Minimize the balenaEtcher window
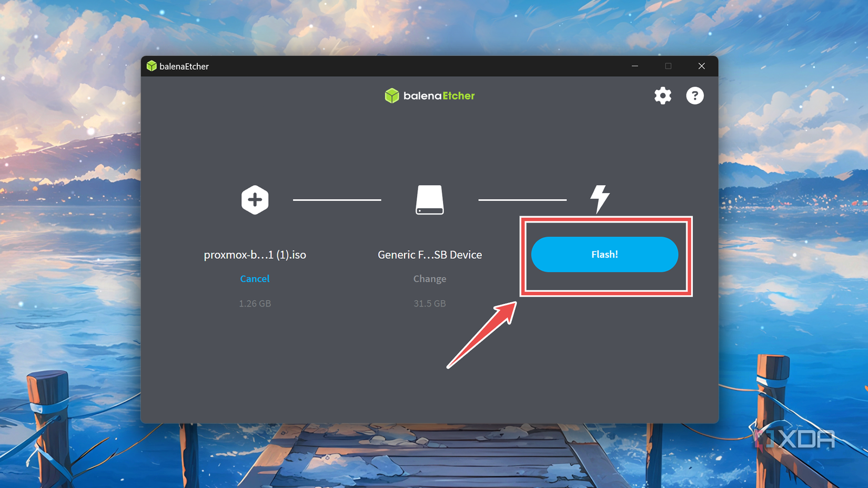Viewport: 868px width, 488px height. [x=635, y=66]
